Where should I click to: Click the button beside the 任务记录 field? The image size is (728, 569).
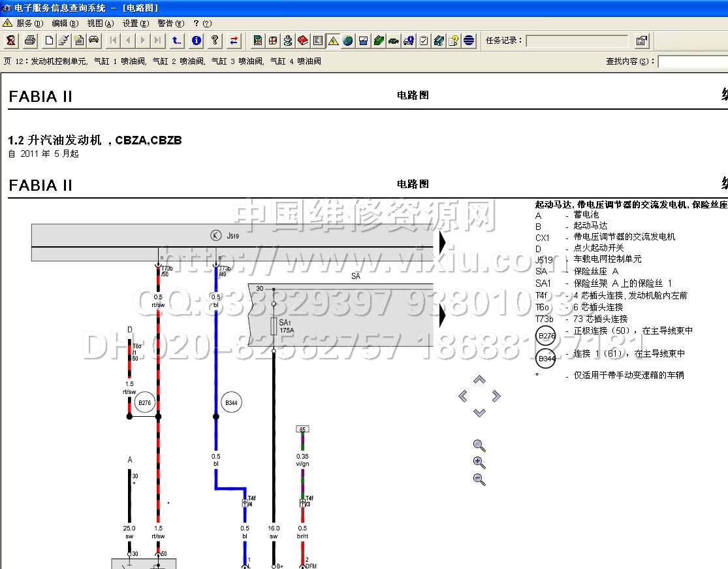[642, 41]
